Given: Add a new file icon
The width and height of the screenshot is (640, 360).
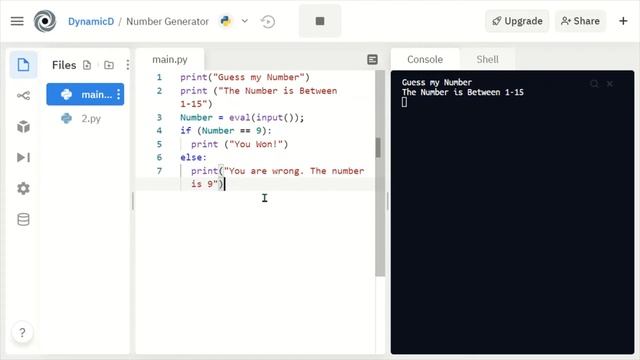Looking at the screenshot, I should point(87,65).
